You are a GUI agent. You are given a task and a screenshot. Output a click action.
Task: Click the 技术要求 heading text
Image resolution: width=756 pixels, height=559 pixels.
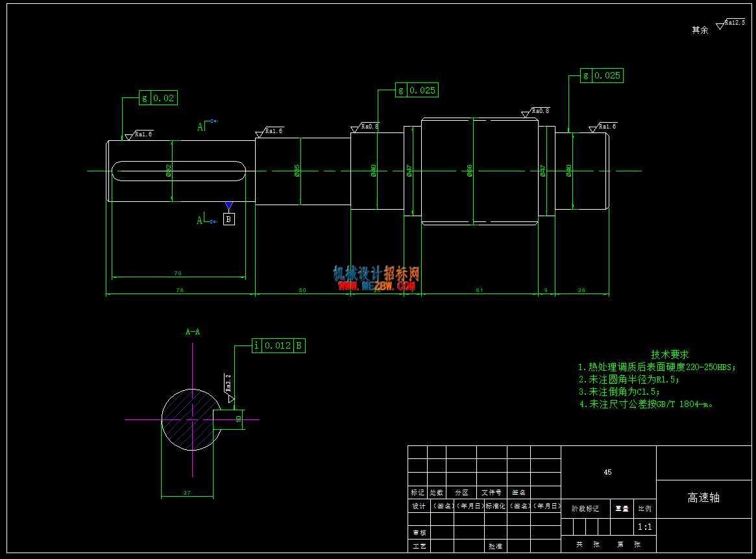click(x=670, y=354)
